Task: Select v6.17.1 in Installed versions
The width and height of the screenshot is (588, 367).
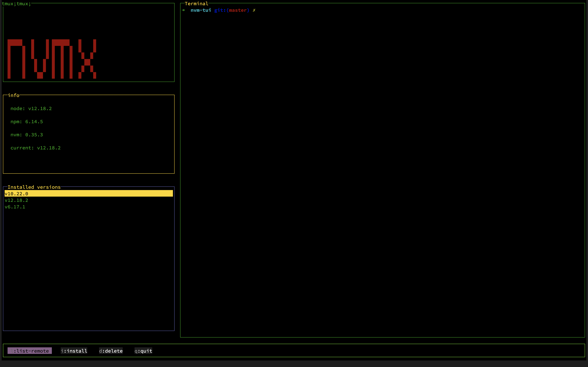Action: (15, 207)
